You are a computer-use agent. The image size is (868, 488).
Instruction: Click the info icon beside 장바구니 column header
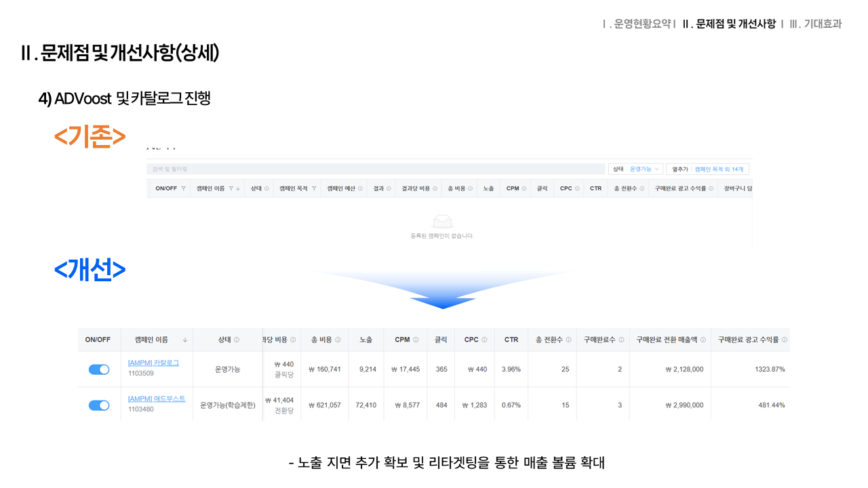coord(749,188)
